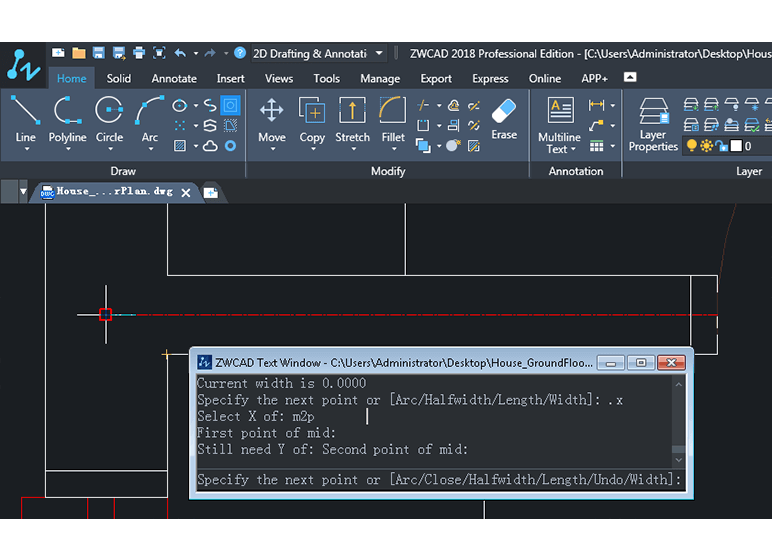Click the Table tool icon
772x560 pixels.
click(x=596, y=146)
